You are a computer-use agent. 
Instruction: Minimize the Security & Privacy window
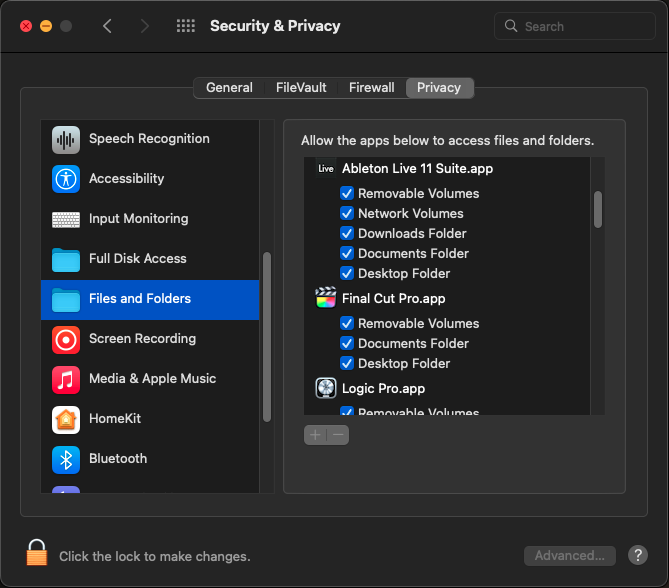46,26
